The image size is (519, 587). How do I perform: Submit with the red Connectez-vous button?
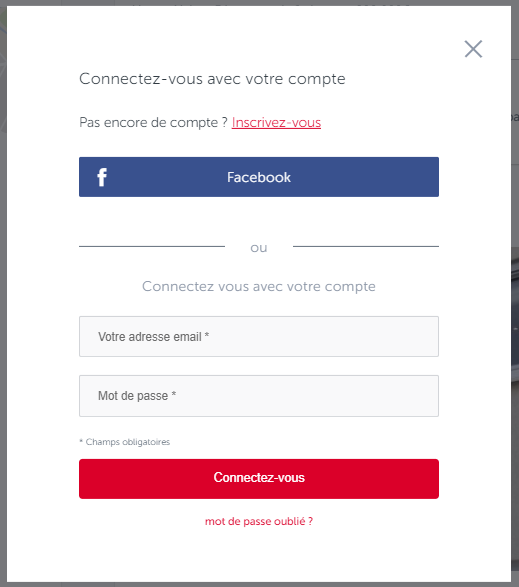tap(259, 479)
